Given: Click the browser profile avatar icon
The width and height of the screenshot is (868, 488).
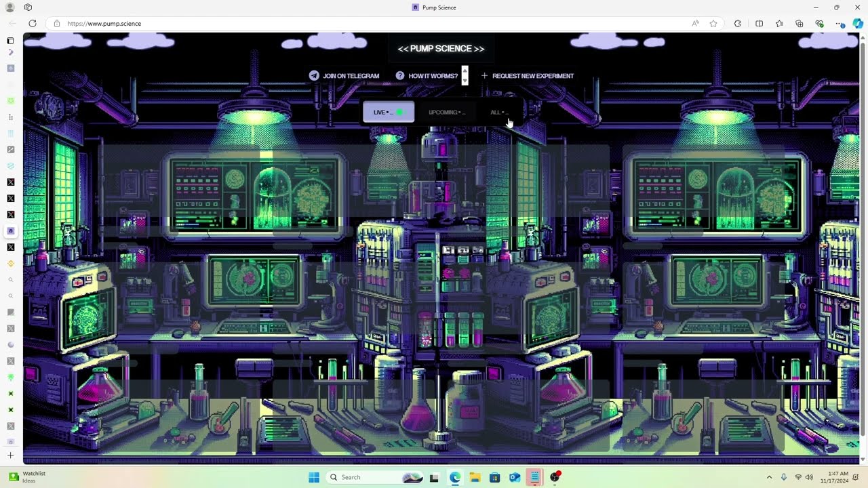Looking at the screenshot, I should [x=10, y=7].
